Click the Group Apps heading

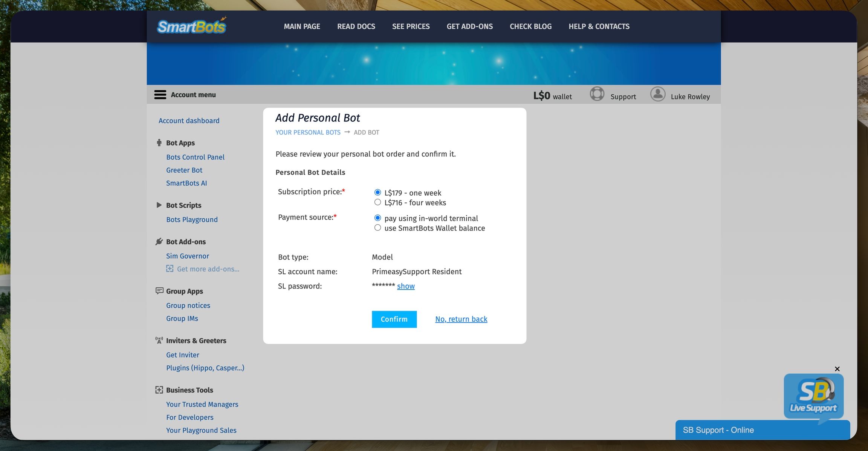(185, 291)
